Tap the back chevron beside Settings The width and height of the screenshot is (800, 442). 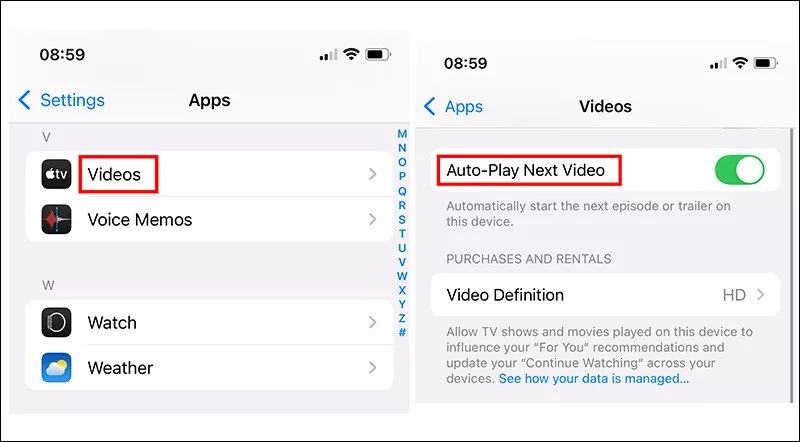point(25,100)
